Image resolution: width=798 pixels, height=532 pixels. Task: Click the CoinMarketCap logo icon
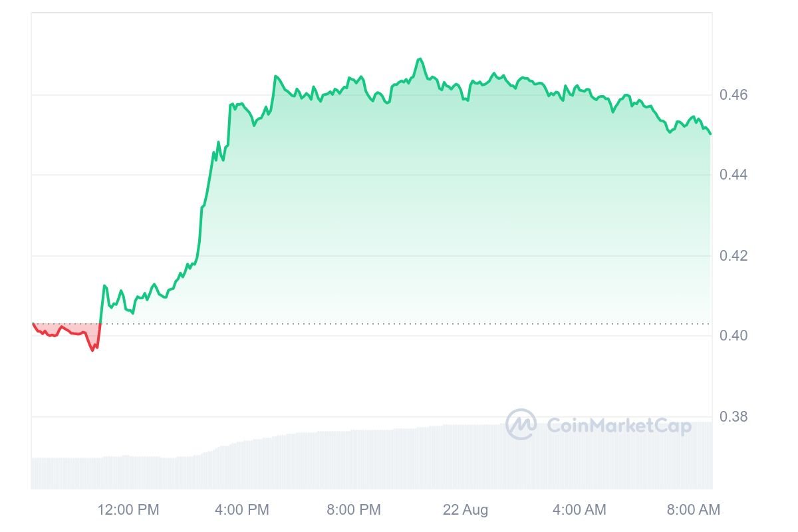[521, 424]
